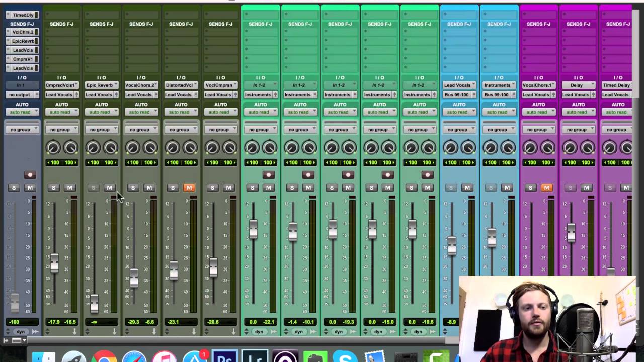Record-enable the track reading 0.0 -15.0
Screen dimensions: 644x362
[x=387, y=175]
